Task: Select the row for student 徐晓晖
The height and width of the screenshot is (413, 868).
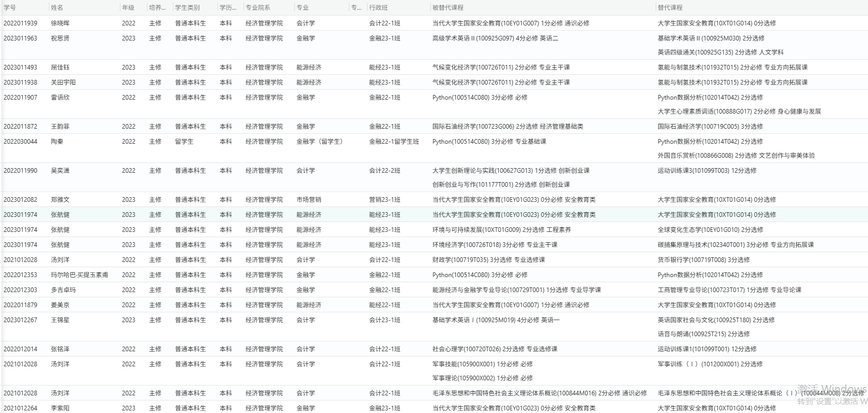Action: (60, 23)
